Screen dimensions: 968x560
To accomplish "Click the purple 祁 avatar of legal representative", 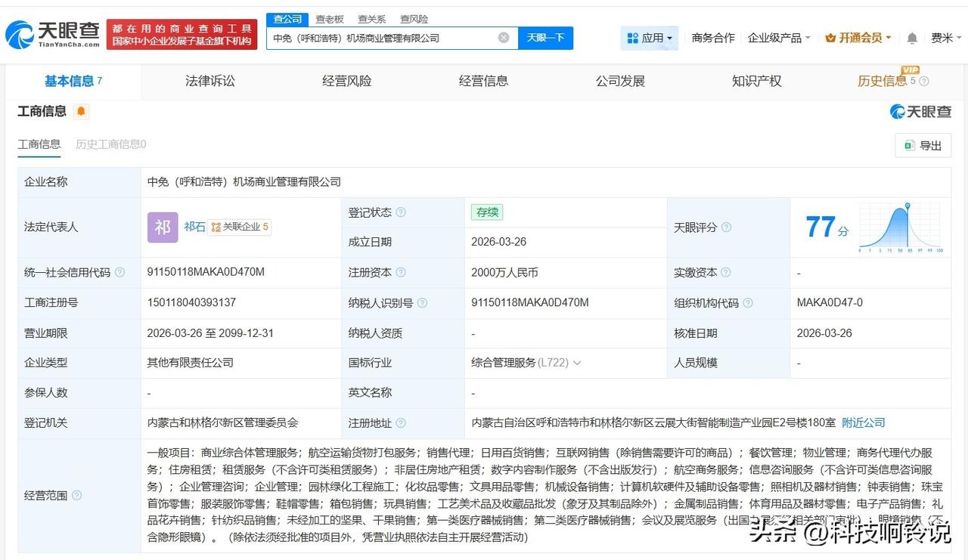I will (x=163, y=227).
